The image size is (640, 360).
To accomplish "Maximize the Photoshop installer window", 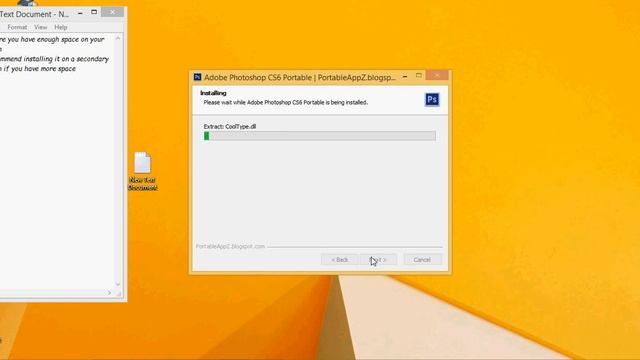I will tap(418, 76).
